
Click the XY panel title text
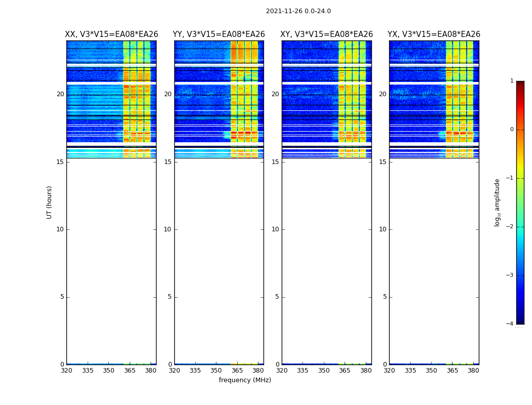326,34
